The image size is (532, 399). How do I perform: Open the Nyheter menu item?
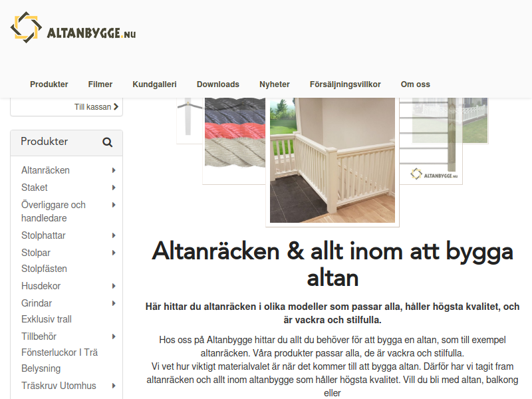[x=275, y=84]
